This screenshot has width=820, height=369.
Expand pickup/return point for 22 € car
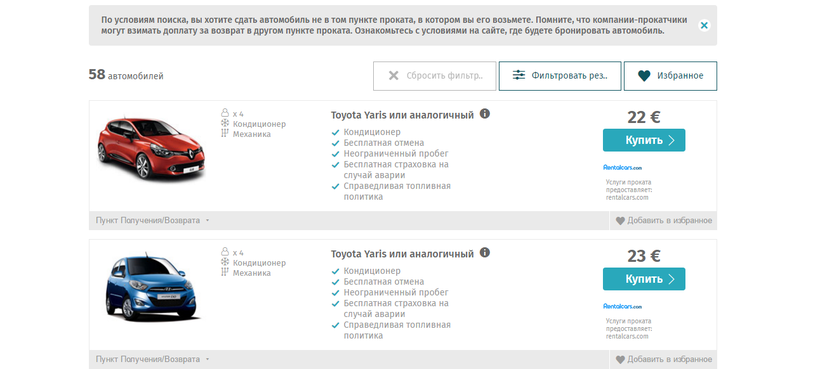point(152,221)
